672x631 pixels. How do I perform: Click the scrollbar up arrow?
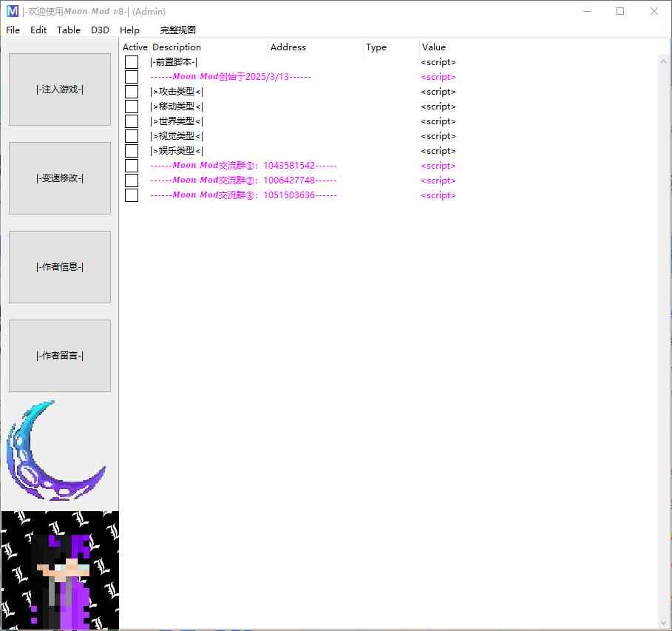click(663, 62)
